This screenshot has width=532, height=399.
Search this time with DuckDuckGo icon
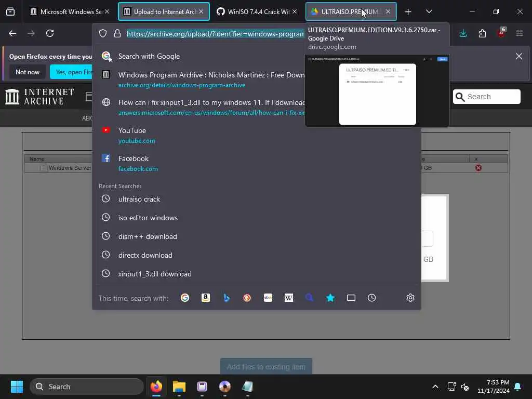[x=247, y=298]
